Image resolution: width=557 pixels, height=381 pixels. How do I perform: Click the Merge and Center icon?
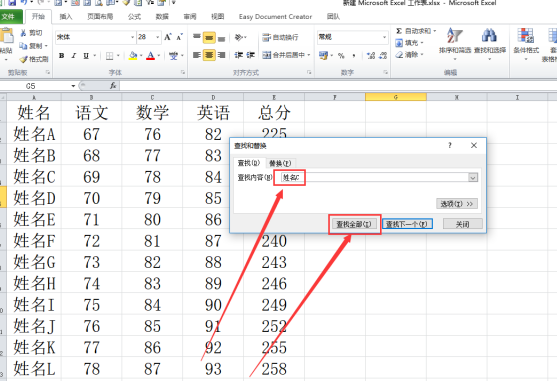tap(266, 55)
